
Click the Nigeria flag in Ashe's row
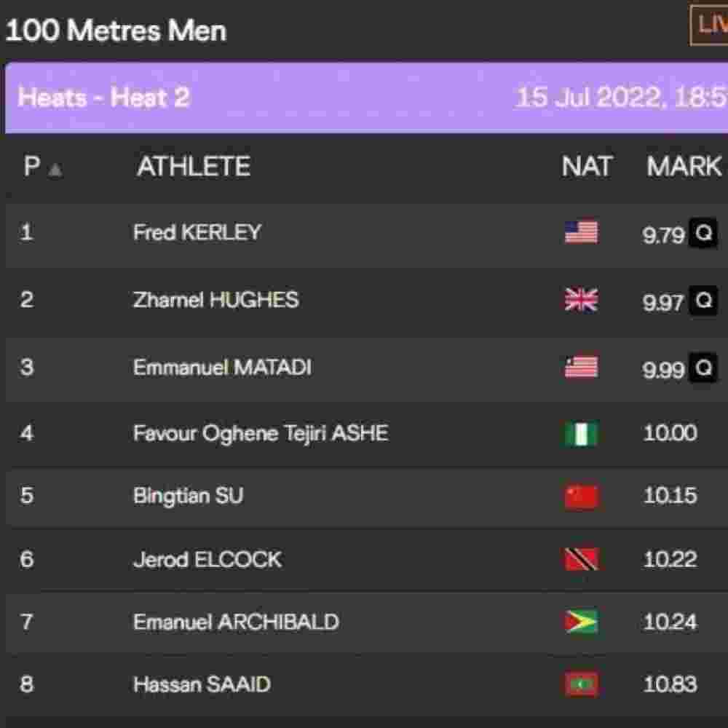click(x=581, y=434)
